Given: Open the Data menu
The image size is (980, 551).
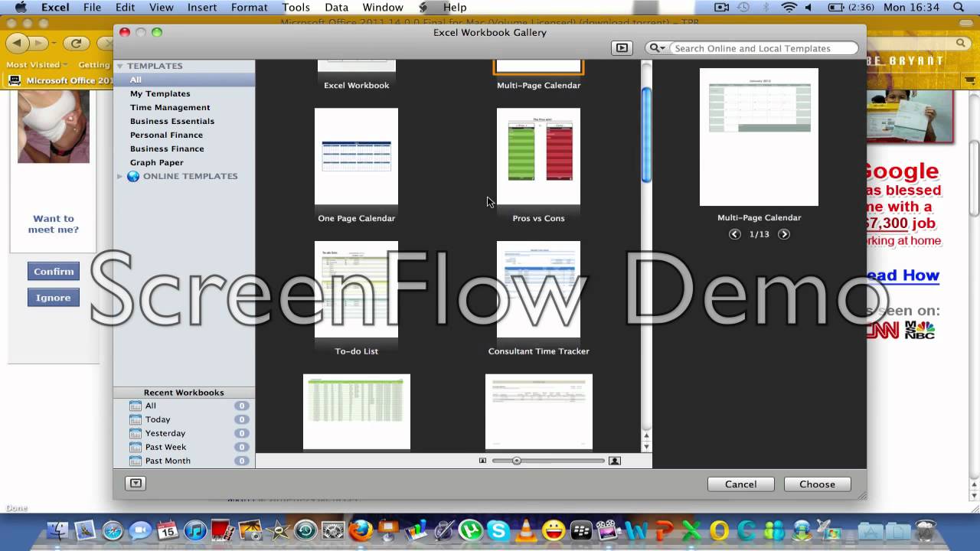Looking at the screenshot, I should pos(336,8).
